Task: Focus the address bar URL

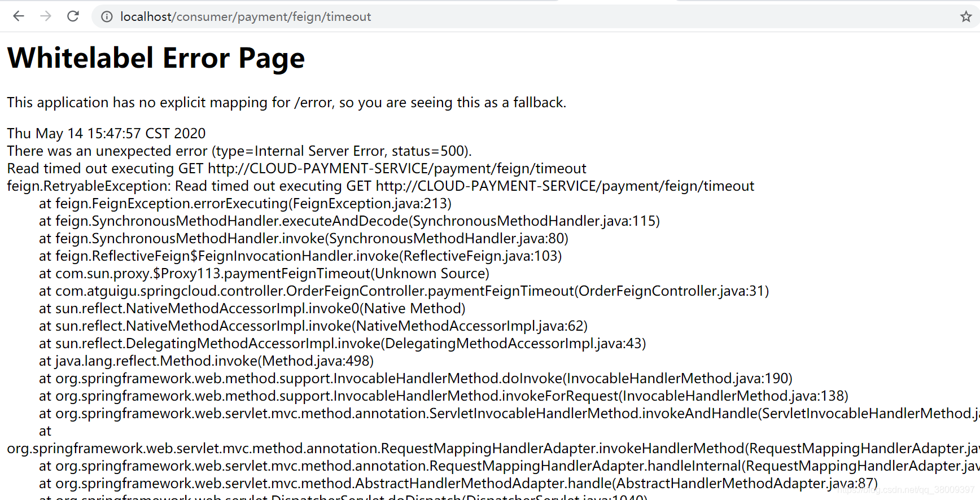Action: point(246,17)
